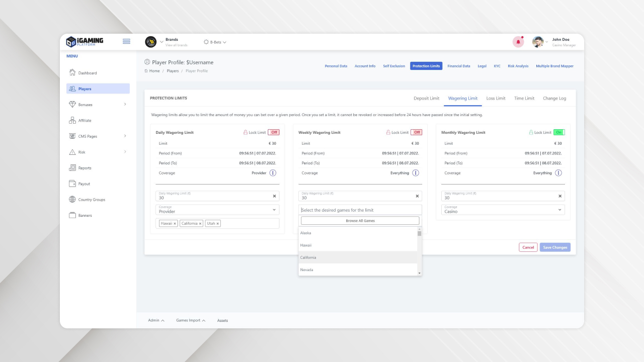This screenshot has height=362, width=644.
Task: Click the Players sidebar icon
Action: click(x=72, y=88)
